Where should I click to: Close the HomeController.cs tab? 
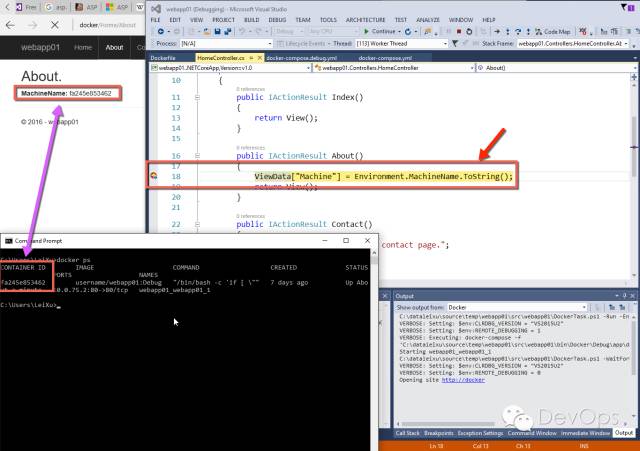pyautogui.click(x=260, y=58)
